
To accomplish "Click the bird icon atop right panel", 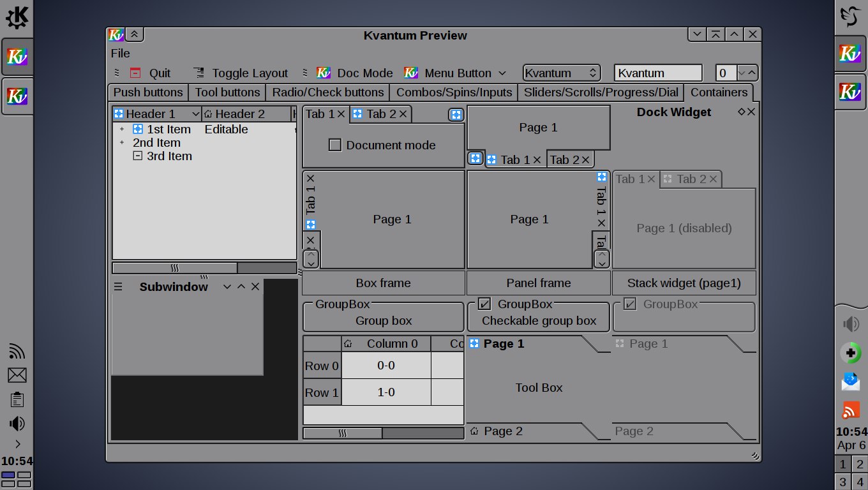I will (x=851, y=17).
